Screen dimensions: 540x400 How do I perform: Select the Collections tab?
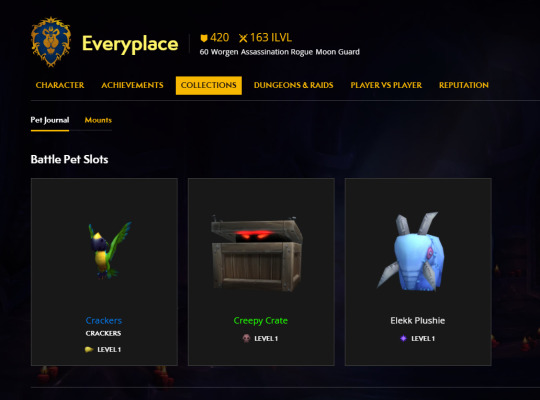[209, 85]
